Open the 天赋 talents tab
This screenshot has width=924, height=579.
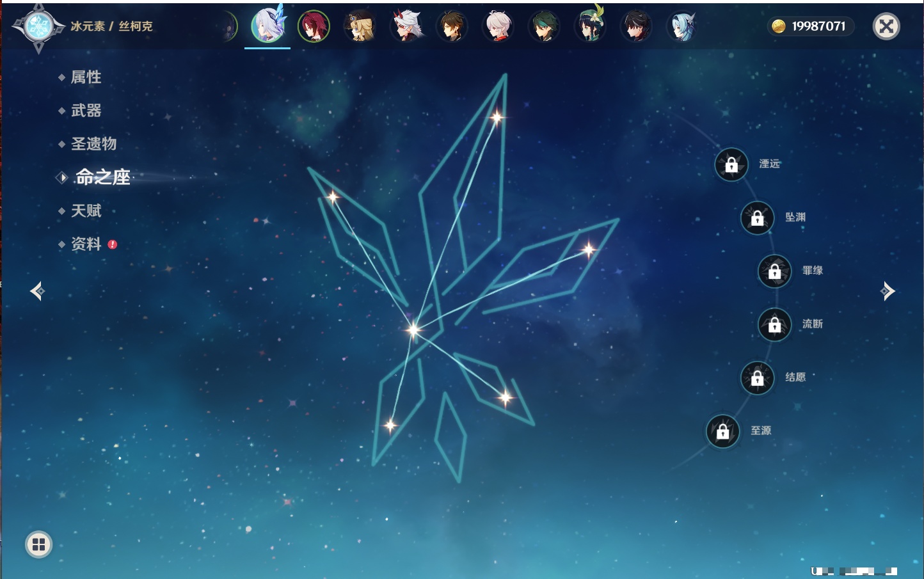(x=86, y=210)
